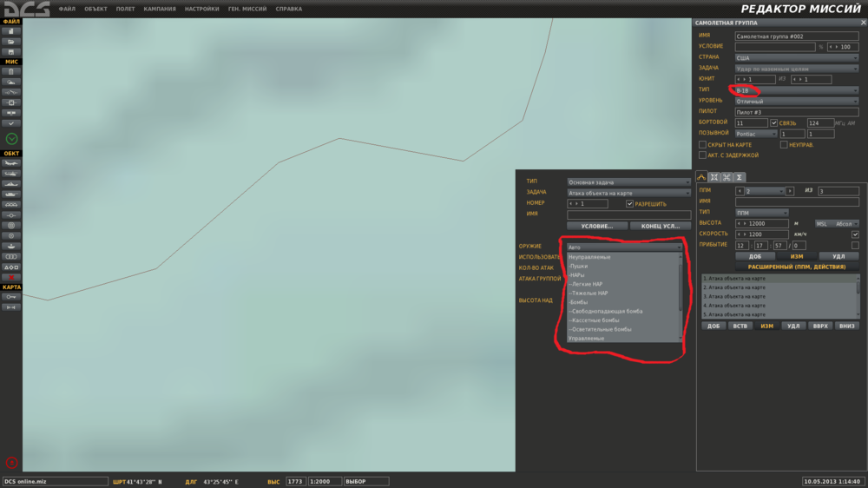
Task: Click the УСЛОВИЕ... button
Action: click(x=597, y=226)
